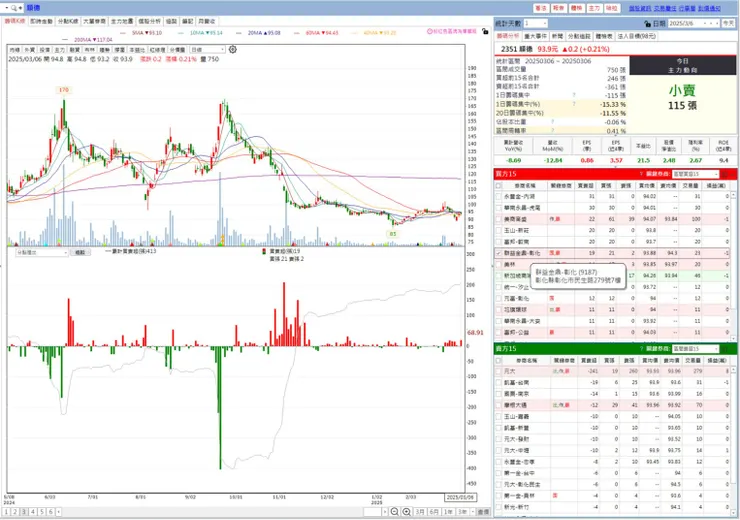Click 170 high price marker on chart
The height and width of the screenshot is (520, 740).
[x=63, y=90]
